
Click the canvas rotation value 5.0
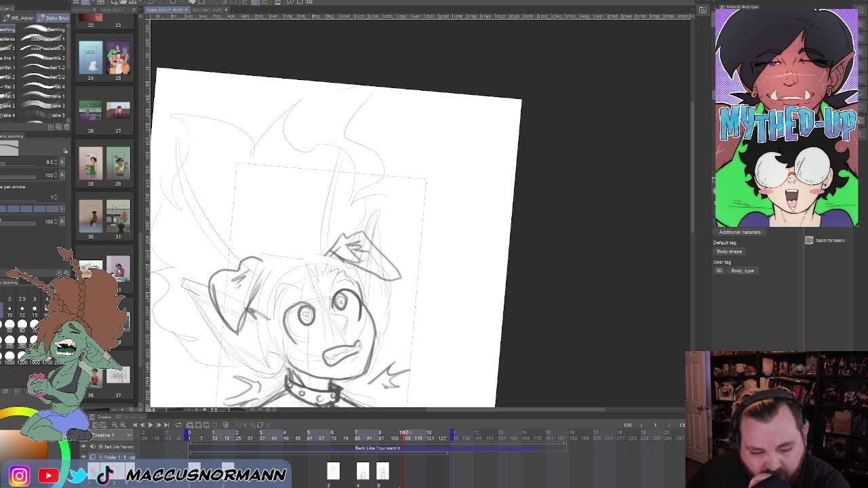[x=214, y=409]
